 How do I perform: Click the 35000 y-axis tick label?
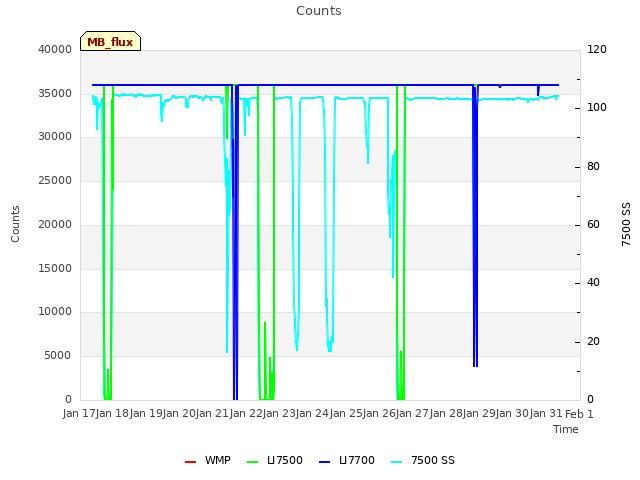tap(55, 93)
